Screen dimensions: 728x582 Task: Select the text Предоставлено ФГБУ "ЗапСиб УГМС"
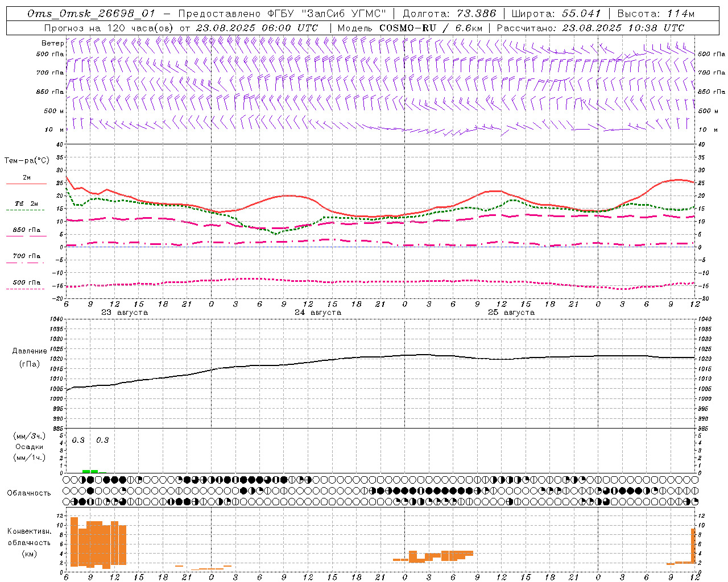tap(282, 14)
